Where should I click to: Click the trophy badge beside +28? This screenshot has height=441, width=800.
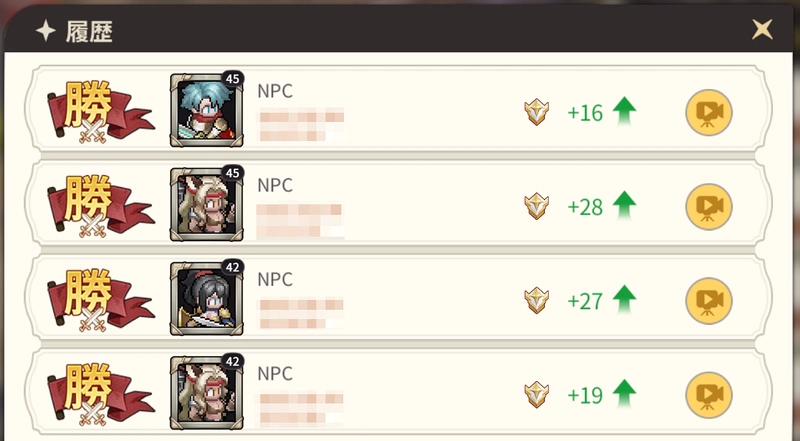click(x=537, y=206)
